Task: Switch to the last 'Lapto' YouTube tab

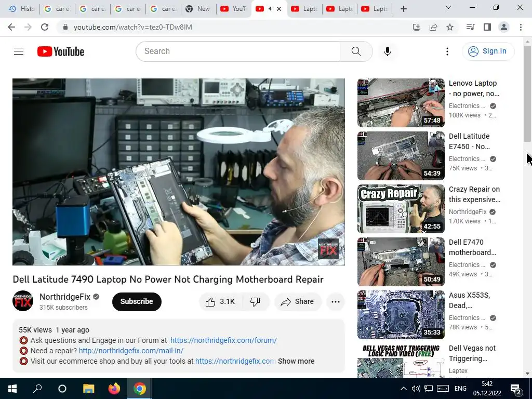Action: tap(375, 9)
